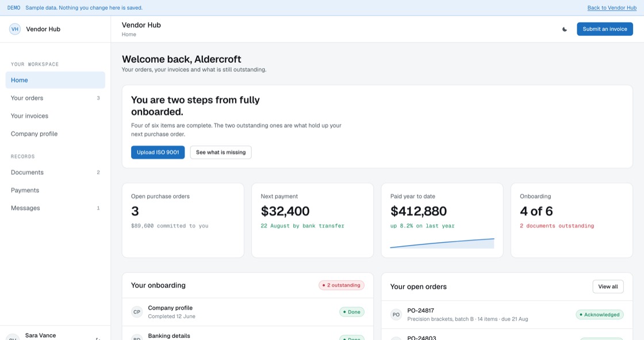644x340 pixels.
Task: Click the Onboarding 4 of 6 card
Action: tap(572, 220)
